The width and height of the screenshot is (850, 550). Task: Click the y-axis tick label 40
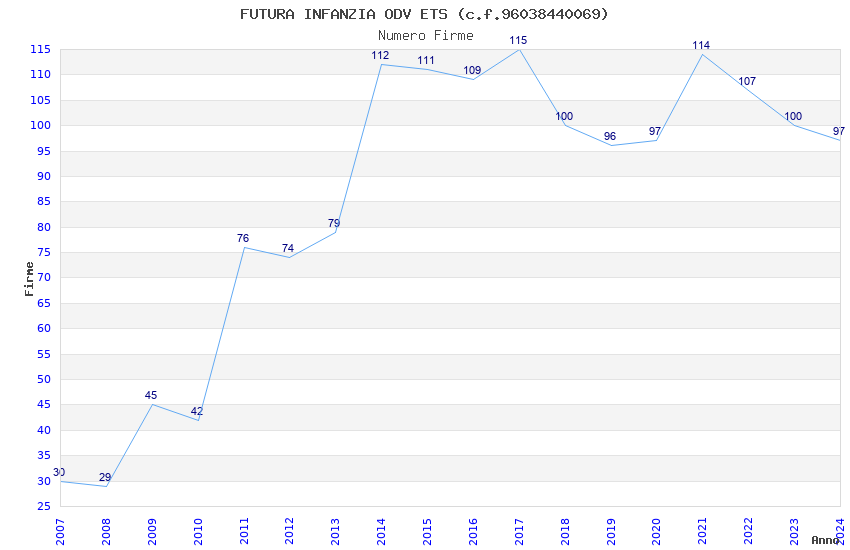pyautogui.click(x=44, y=430)
